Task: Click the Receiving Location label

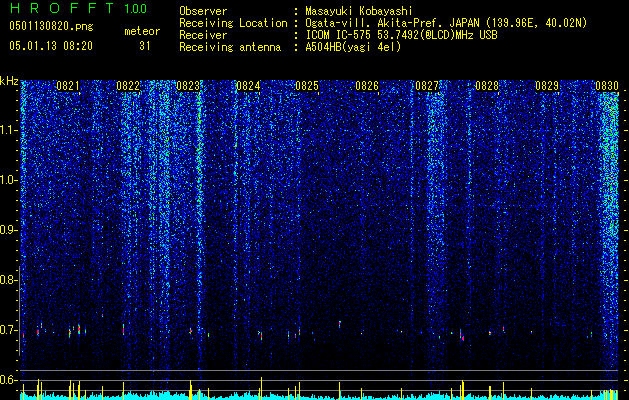Action: point(233,23)
